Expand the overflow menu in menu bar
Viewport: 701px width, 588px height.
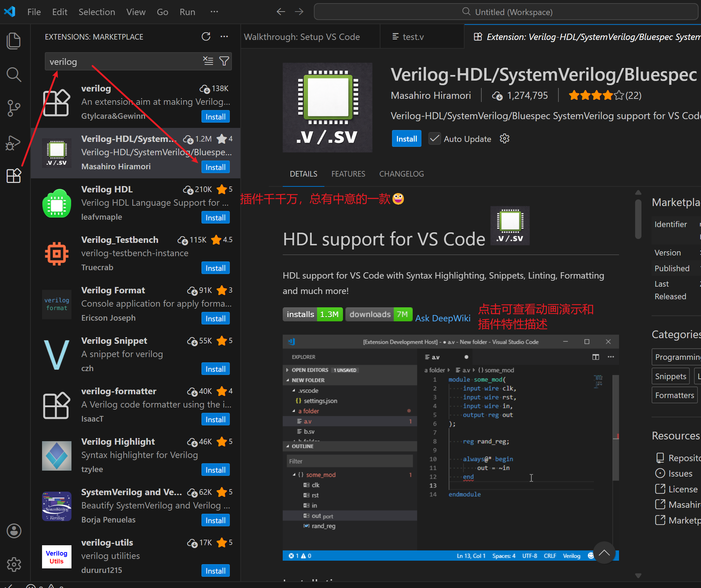(x=214, y=12)
